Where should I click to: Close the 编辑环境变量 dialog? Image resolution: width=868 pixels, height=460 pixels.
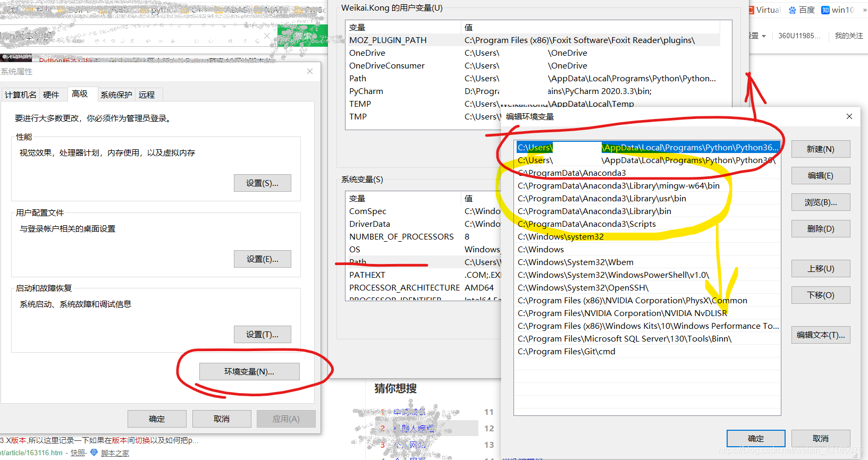click(849, 116)
